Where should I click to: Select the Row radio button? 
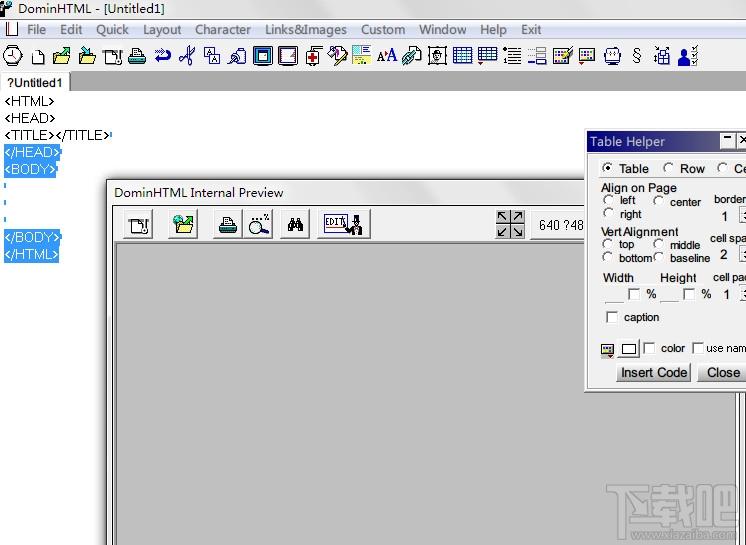tap(669, 168)
